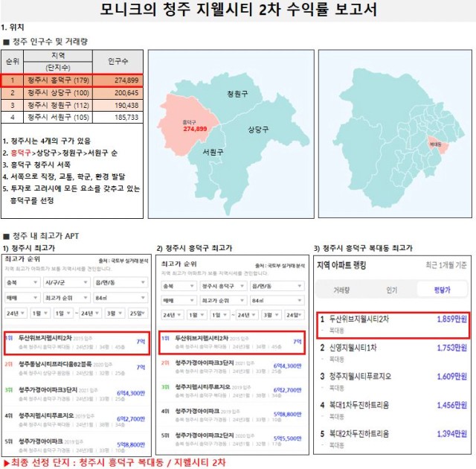Click 5억5,500만 price in 흥덕구 list

coord(288,438)
